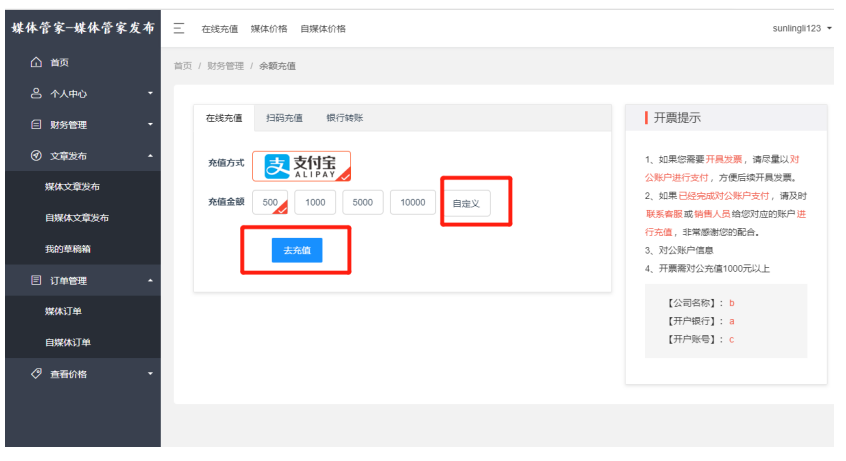Click the person icon for 个人中心
846x461 pixels.
click(36, 94)
